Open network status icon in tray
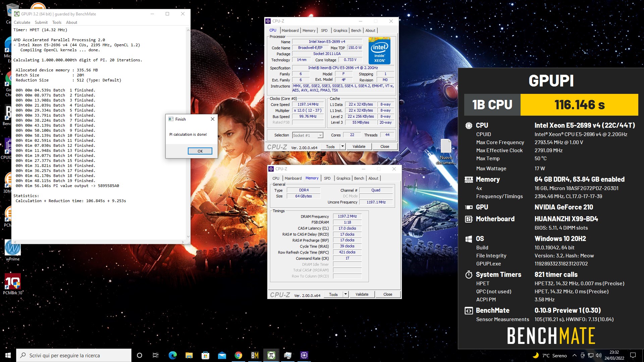This screenshot has width=644, height=362. pyautogui.click(x=591, y=356)
